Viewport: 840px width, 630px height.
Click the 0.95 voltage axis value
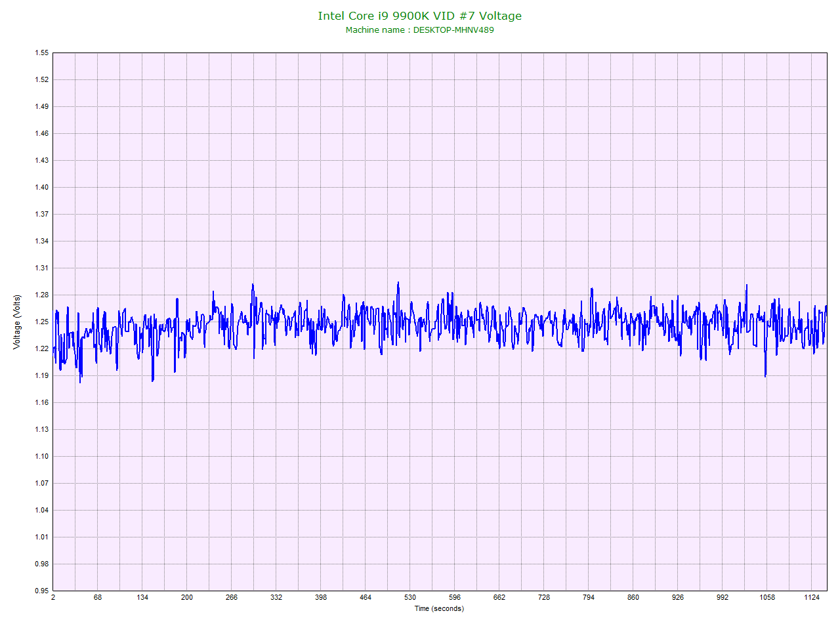pos(42,591)
